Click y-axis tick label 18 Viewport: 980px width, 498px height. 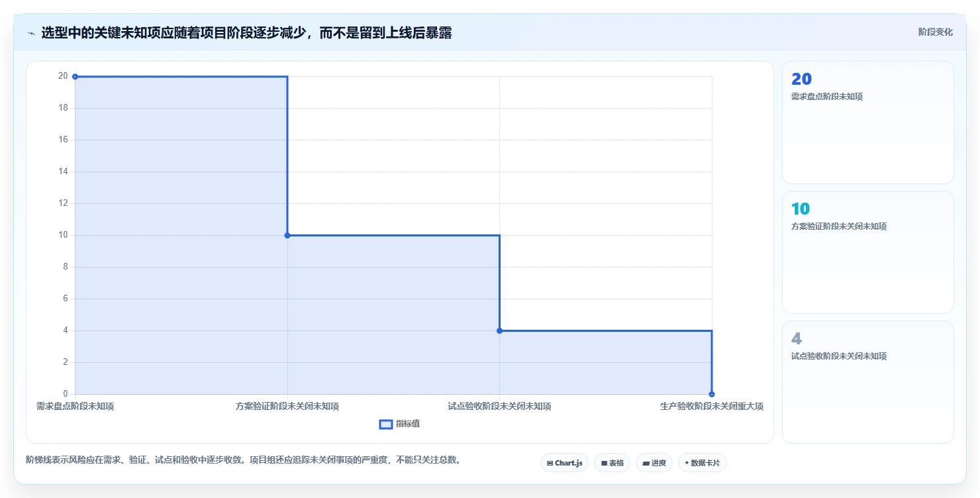pos(63,108)
